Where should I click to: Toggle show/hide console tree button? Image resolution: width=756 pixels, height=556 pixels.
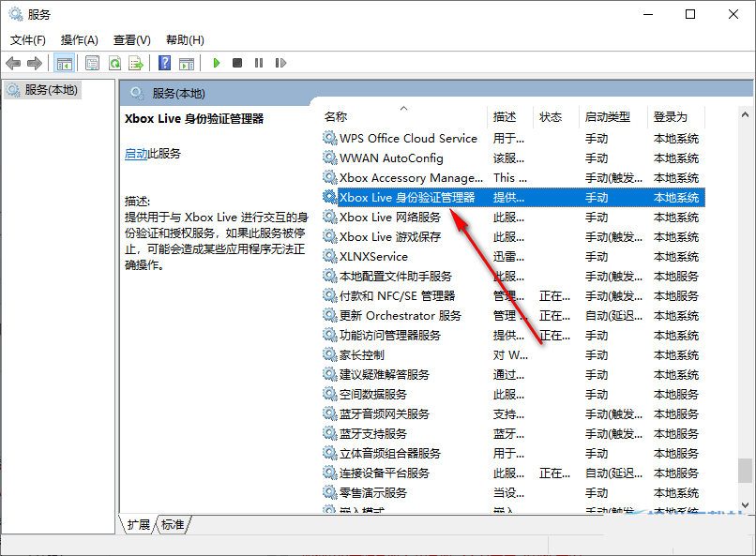click(65, 63)
